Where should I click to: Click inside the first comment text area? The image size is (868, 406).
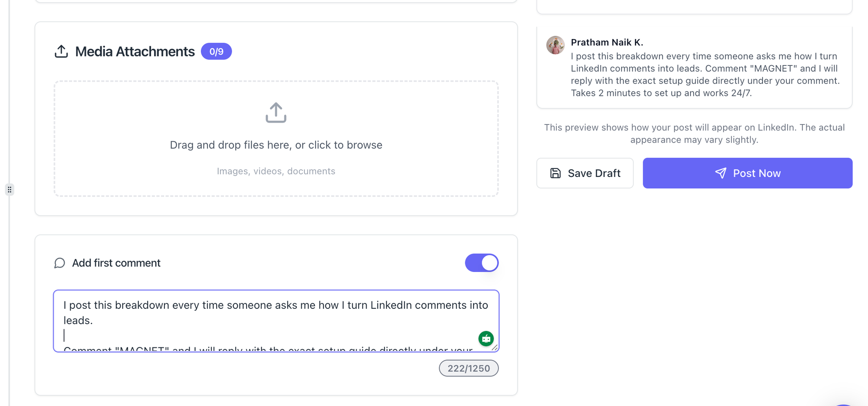260,320
